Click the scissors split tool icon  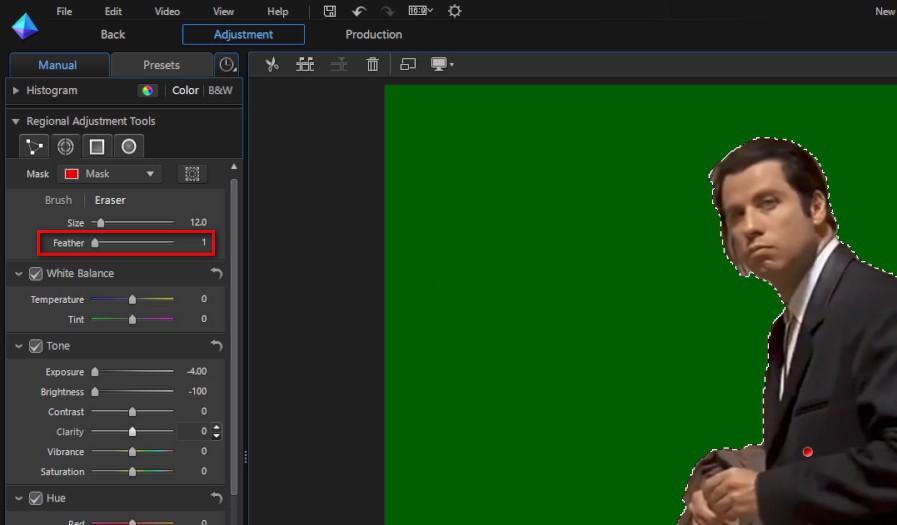(x=272, y=64)
